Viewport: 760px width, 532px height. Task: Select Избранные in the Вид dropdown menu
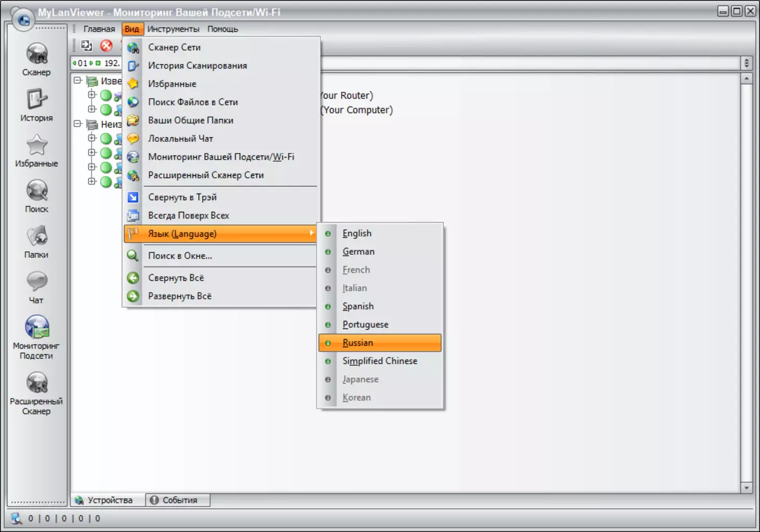(x=221, y=84)
